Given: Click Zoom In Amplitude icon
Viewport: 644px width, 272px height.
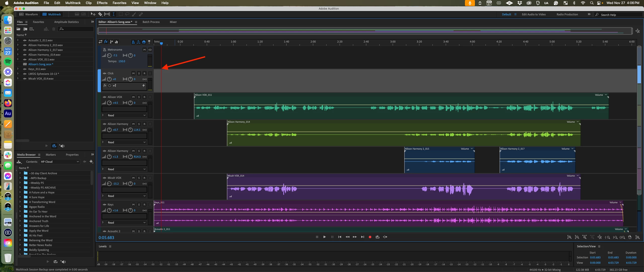Looking at the screenshot, I should point(569,237).
